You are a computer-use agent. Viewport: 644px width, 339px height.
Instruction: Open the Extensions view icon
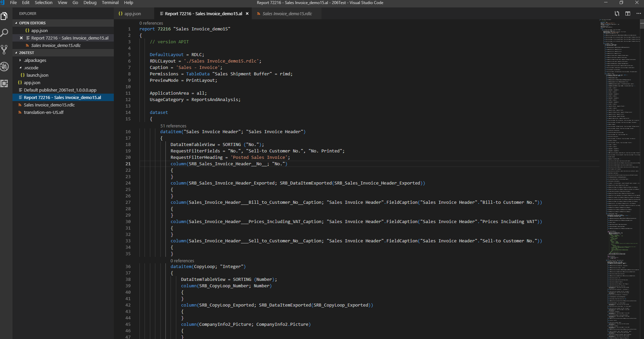pos(4,83)
